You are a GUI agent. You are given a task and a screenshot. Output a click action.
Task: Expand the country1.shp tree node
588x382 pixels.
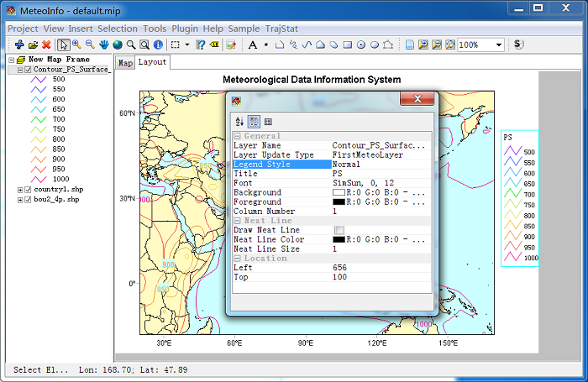point(19,190)
